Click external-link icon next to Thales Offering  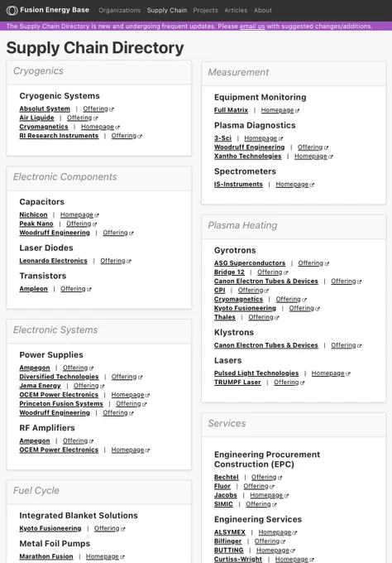tap(276, 318)
